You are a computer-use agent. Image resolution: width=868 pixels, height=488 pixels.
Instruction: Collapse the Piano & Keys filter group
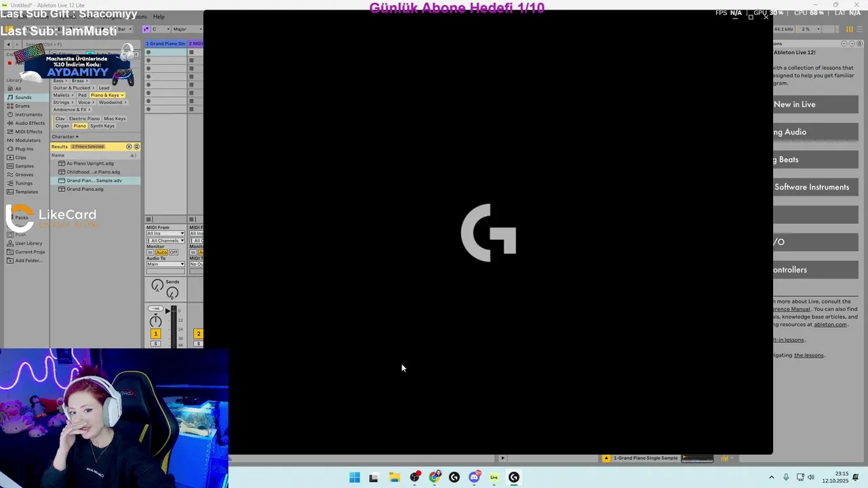pos(107,96)
